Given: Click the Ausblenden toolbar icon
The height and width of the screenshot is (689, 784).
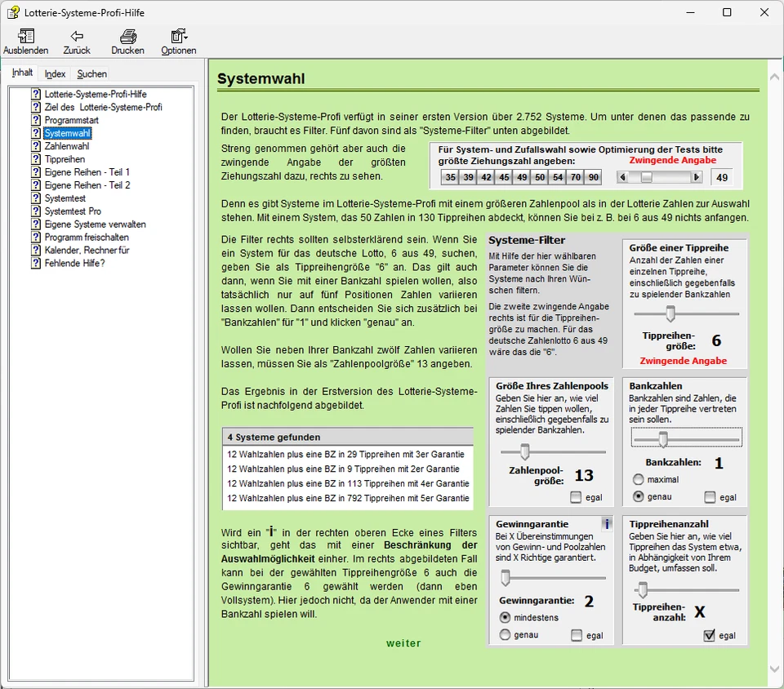Looking at the screenshot, I should point(25,37).
